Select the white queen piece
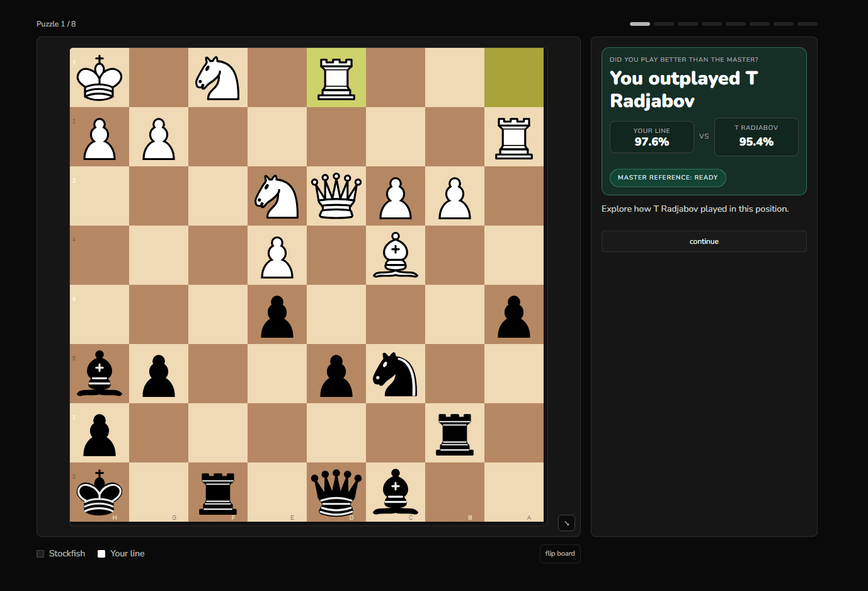The image size is (868, 591). point(336,197)
